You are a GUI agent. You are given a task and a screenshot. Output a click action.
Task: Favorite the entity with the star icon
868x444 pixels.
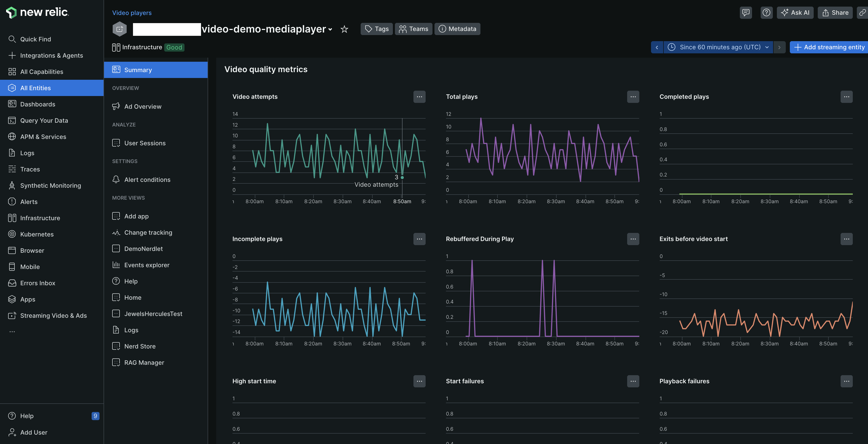click(344, 29)
